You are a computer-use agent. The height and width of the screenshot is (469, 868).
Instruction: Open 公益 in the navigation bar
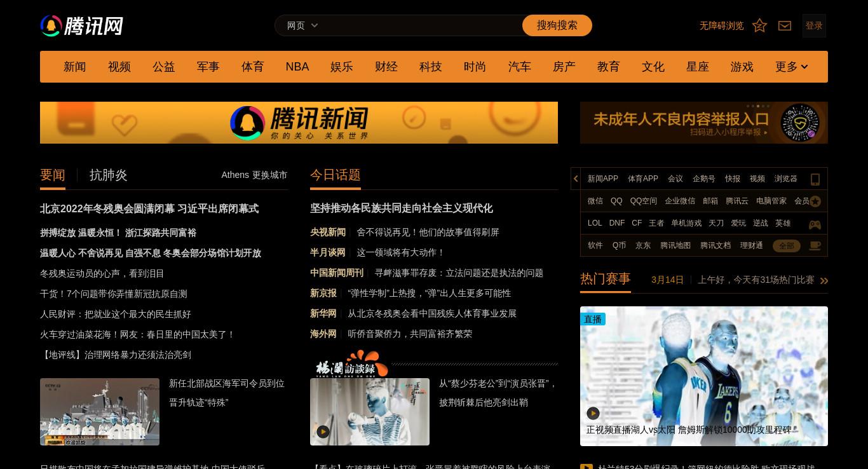164,67
